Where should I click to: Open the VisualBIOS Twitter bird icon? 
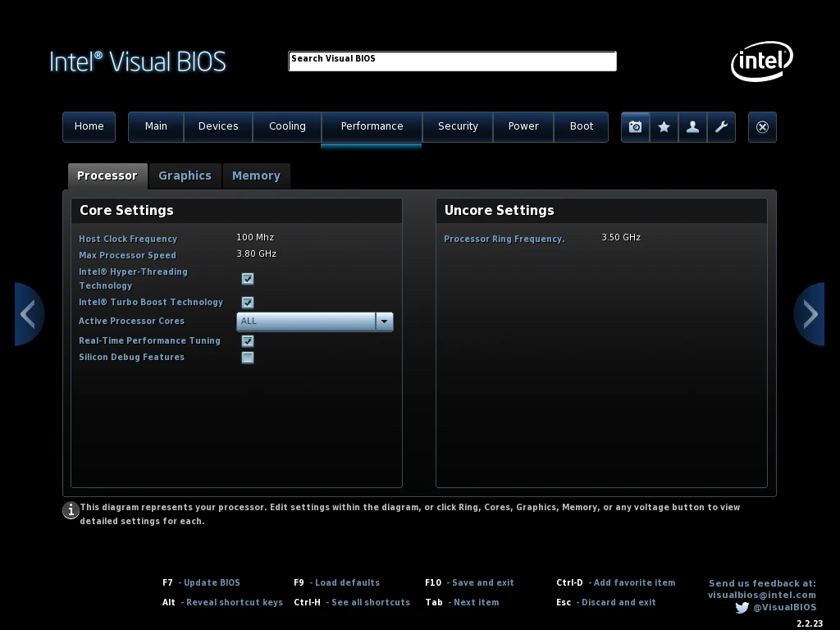pos(742,608)
